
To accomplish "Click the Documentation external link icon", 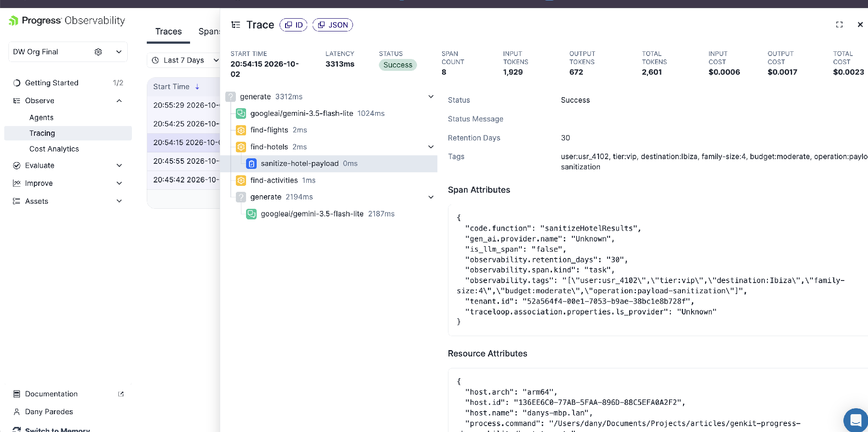I will (x=121, y=394).
